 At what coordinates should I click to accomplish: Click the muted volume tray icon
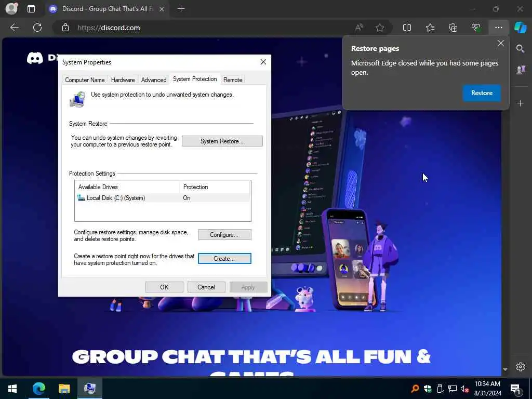tap(465, 389)
